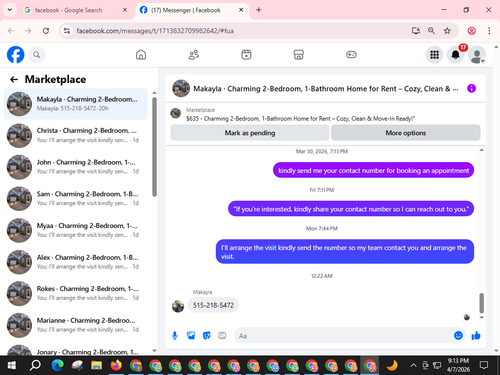The height and width of the screenshot is (375, 500).
Task: Open Alex conversation in list
Action: click(x=75, y=262)
